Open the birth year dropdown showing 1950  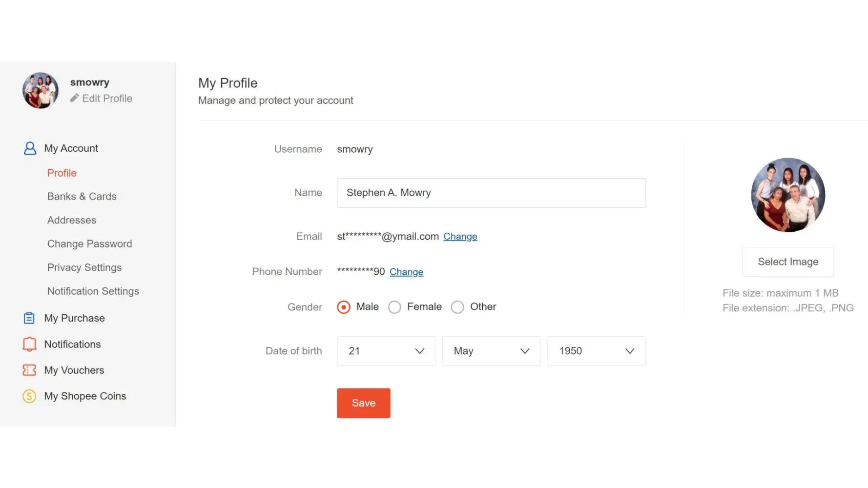click(x=596, y=351)
